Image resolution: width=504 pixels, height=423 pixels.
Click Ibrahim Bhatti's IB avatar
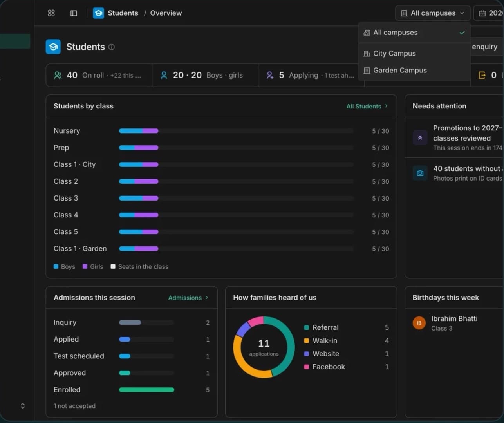(x=419, y=323)
